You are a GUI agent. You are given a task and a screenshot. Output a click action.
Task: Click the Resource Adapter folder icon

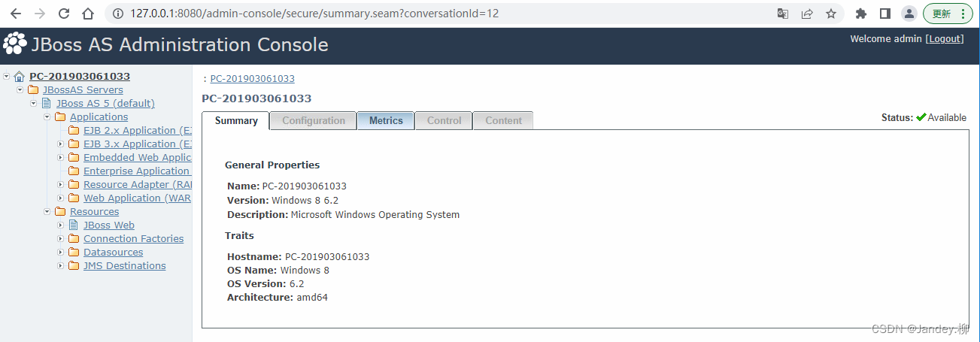pos(74,185)
